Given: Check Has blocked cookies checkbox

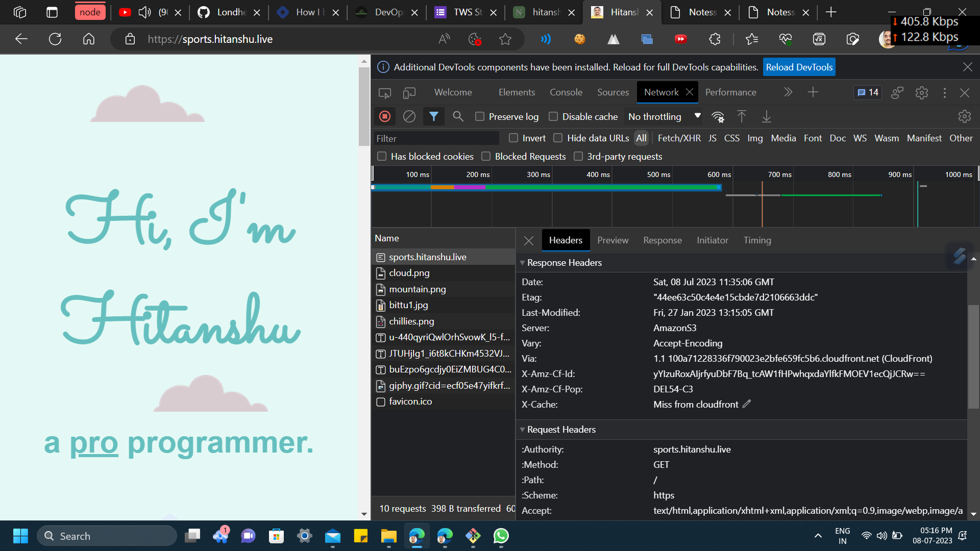Looking at the screenshot, I should [382, 156].
